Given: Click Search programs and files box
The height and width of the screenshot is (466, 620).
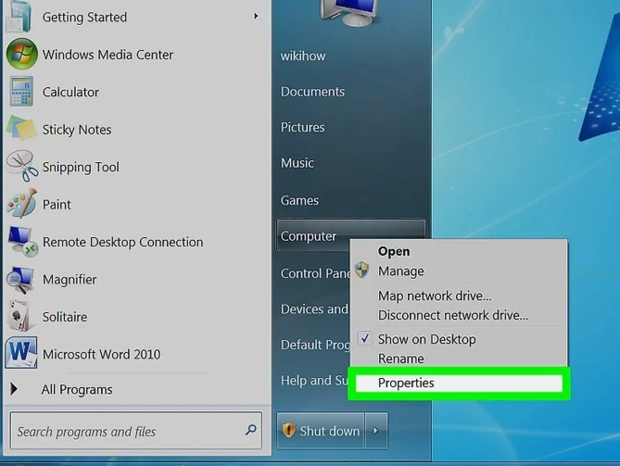Looking at the screenshot, I should click(136, 431).
